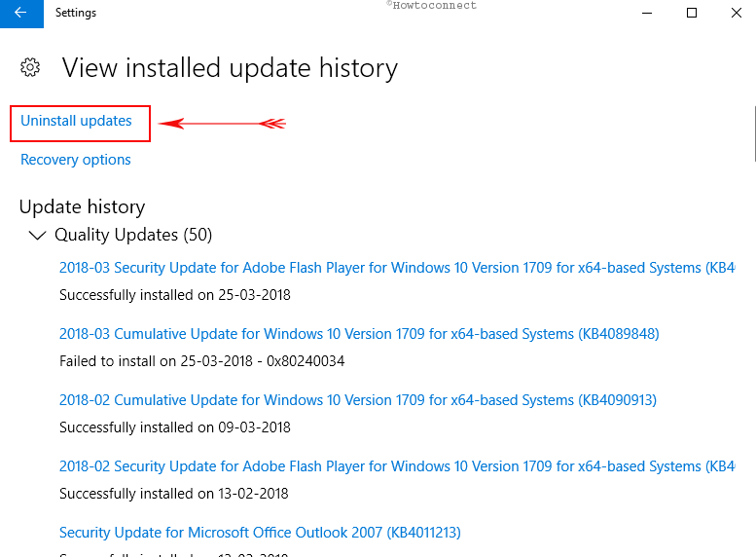Click the gear icon beside the page title
Image resolution: width=756 pixels, height=557 pixels.
(x=30, y=67)
